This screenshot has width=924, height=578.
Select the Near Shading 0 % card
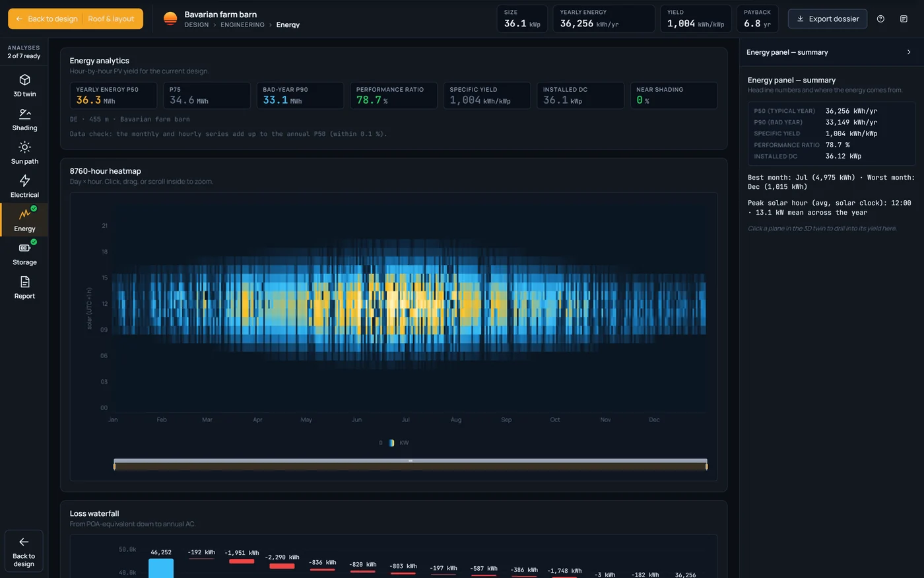[674, 95]
